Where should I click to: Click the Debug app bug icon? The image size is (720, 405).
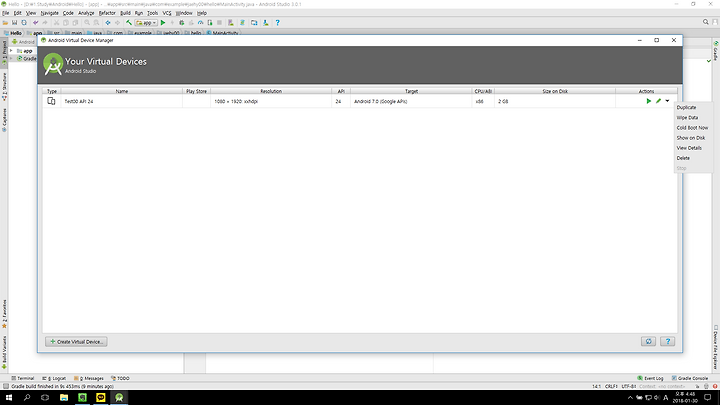182,22
